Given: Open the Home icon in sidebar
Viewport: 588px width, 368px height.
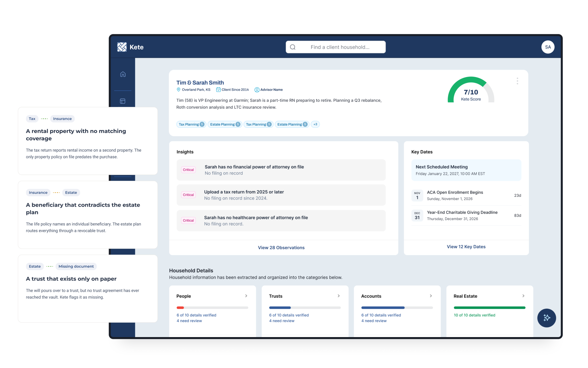Looking at the screenshot, I should point(123,74).
